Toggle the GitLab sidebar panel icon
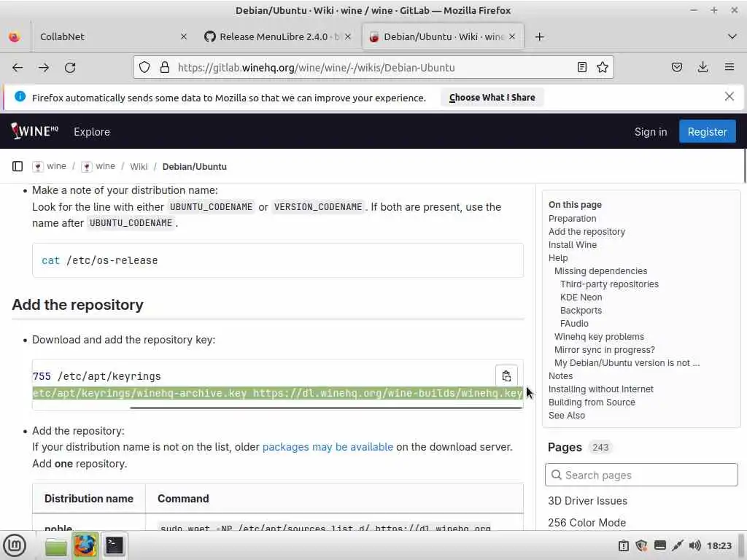This screenshot has height=560, width=747. pos(18,166)
